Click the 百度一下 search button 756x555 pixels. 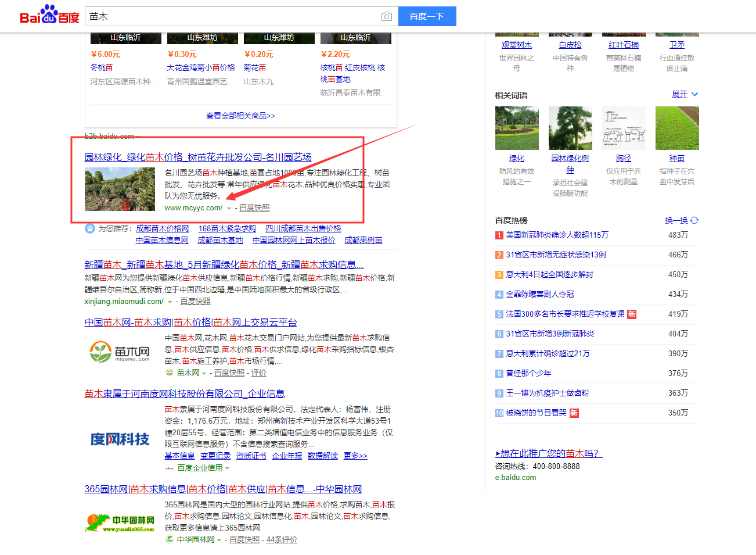tap(427, 16)
